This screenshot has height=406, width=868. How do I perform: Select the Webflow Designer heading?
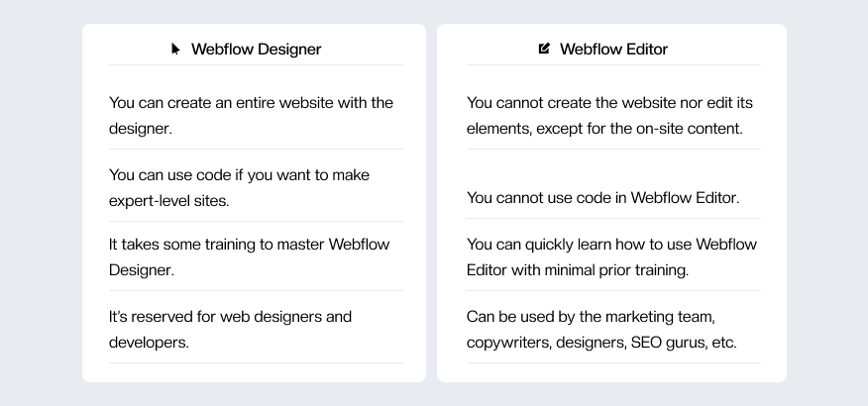point(256,50)
